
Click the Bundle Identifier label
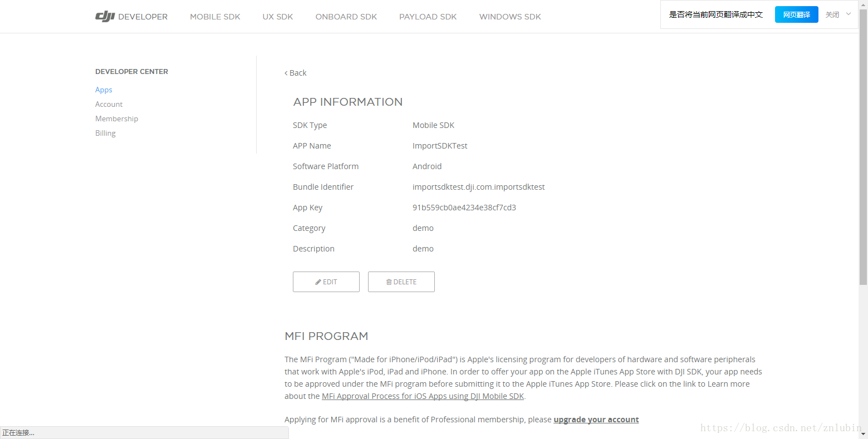[323, 187]
